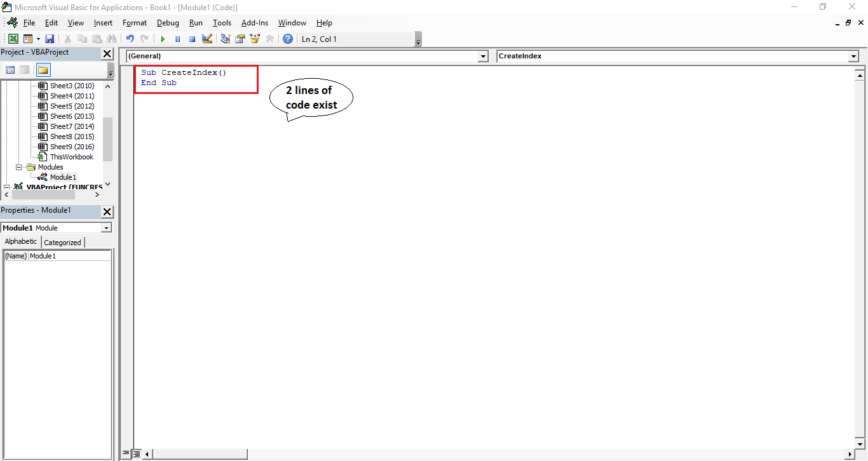Select Sheet3 (2010) in project tree

tap(72, 86)
